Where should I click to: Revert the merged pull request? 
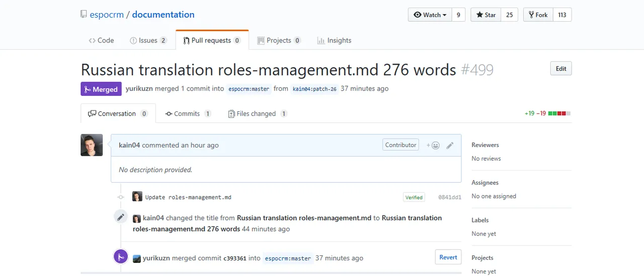(x=448, y=257)
